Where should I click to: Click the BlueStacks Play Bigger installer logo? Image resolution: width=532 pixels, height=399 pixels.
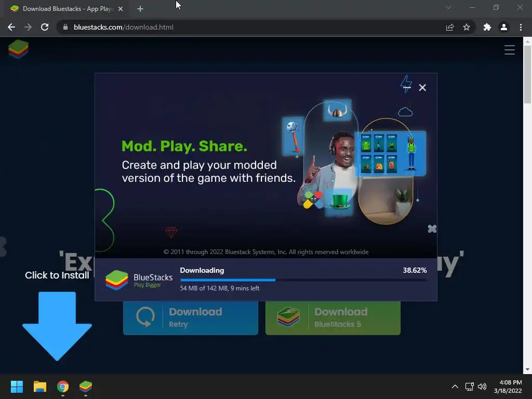click(x=139, y=280)
